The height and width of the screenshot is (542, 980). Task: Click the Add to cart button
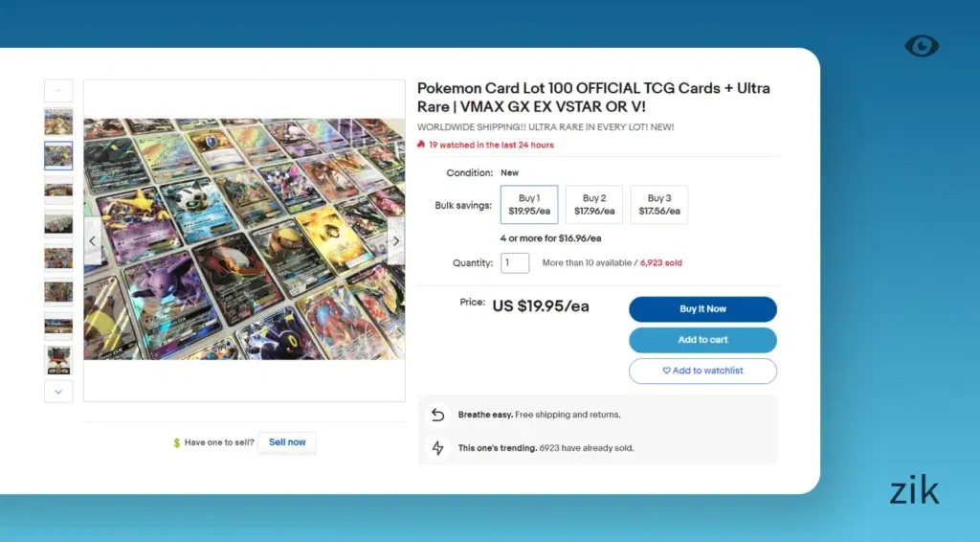pyautogui.click(x=703, y=340)
